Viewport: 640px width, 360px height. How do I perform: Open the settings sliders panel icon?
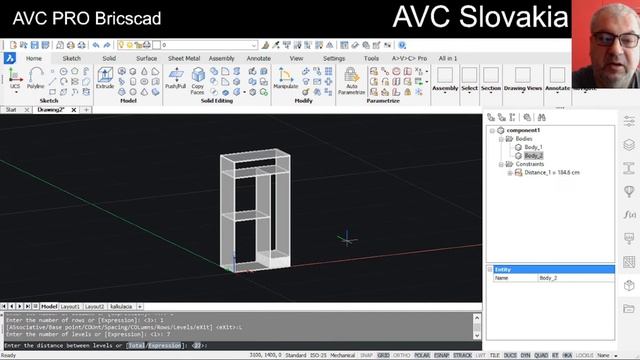(629, 121)
